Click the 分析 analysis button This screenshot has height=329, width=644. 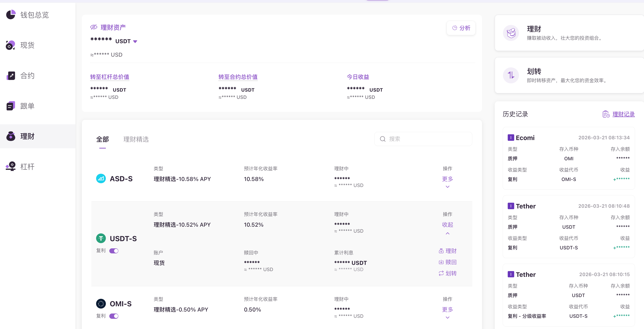[461, 28]
